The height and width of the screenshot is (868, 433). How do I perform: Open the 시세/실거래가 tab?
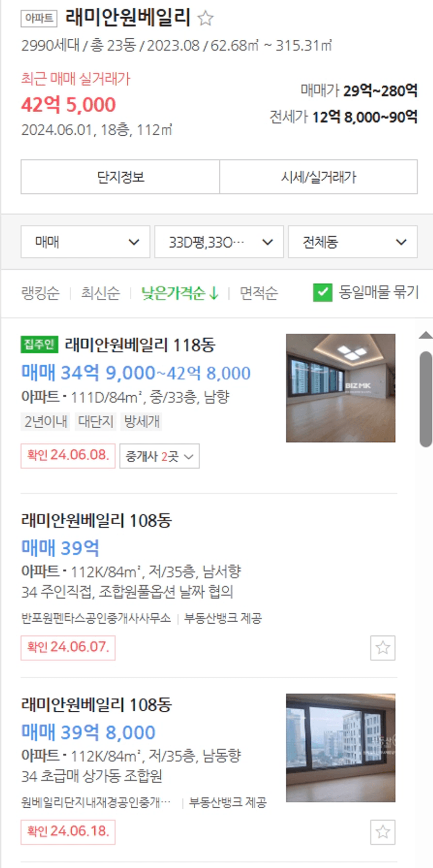tap(318, 177)
